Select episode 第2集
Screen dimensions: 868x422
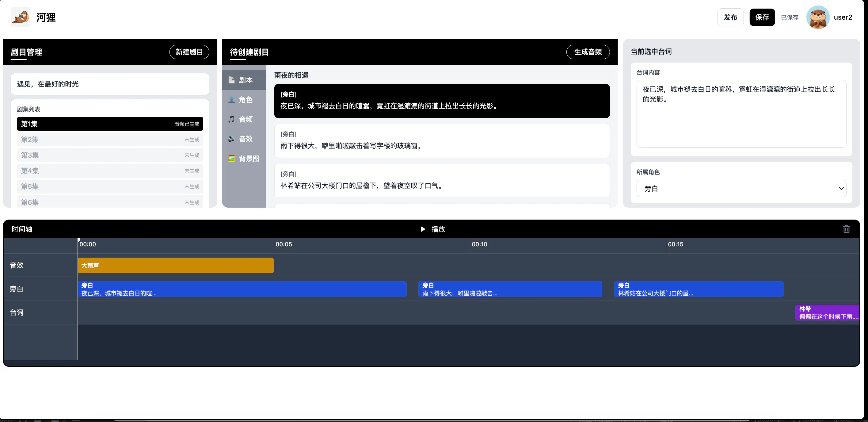[110, 140]
